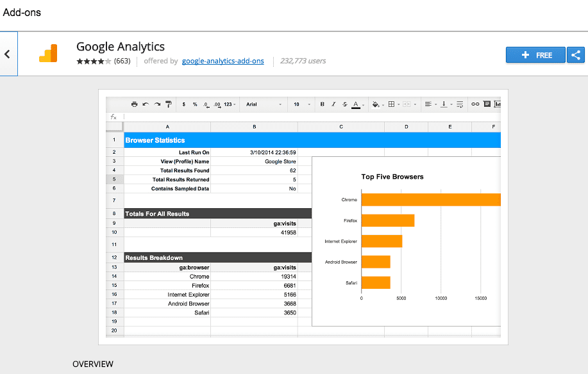This screenshot has width=588, height=374.
Task: Select column D header
Action: click(x=406, y=127)
